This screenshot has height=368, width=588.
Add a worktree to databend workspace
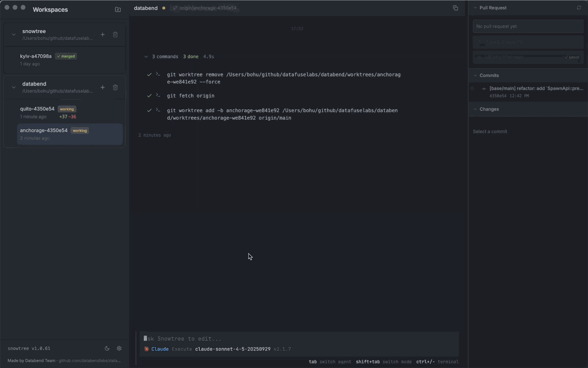pyautogui.click(x=102, y=87)
